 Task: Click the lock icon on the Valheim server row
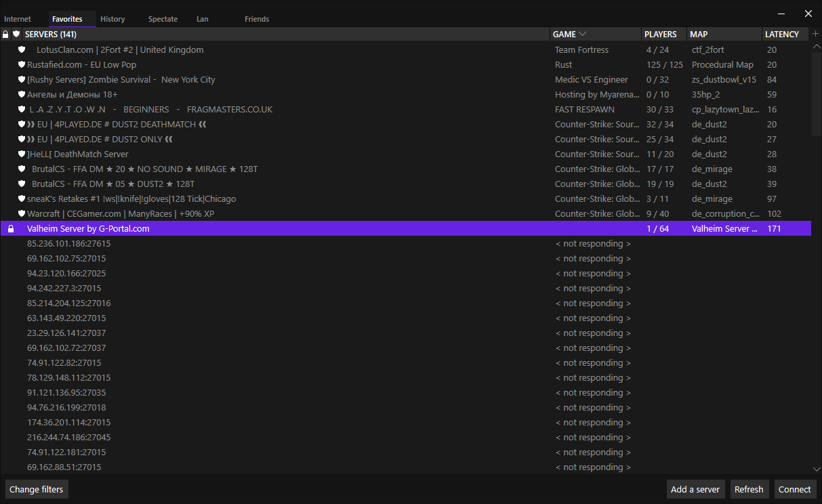point(11,229)
